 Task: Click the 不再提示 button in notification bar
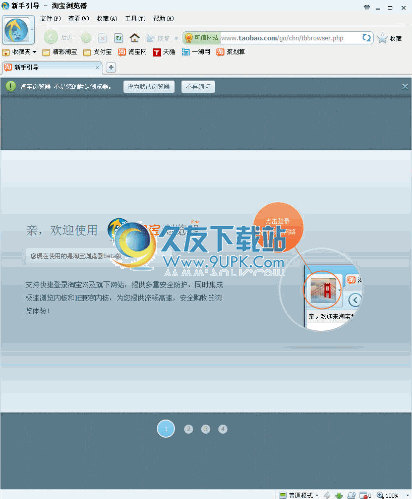198,87
